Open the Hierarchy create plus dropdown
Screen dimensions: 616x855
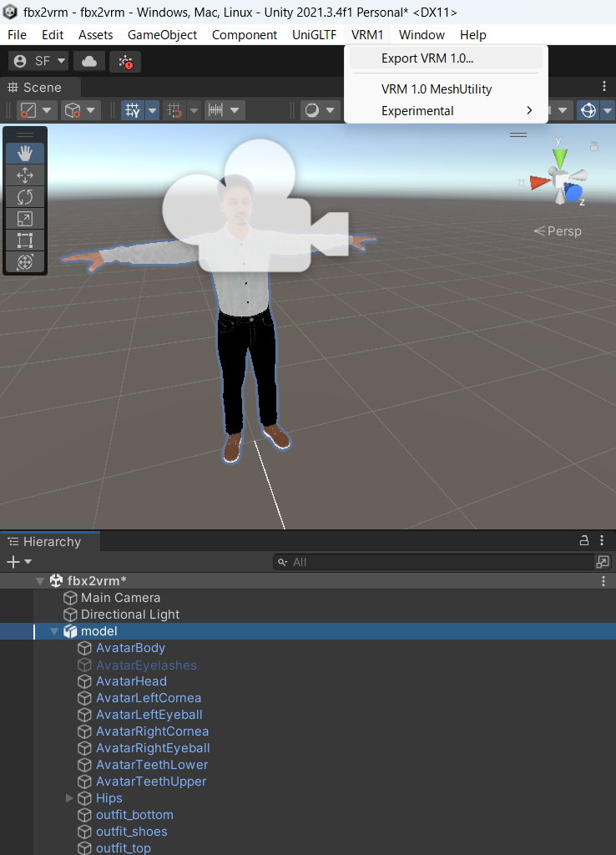[19, 562]
